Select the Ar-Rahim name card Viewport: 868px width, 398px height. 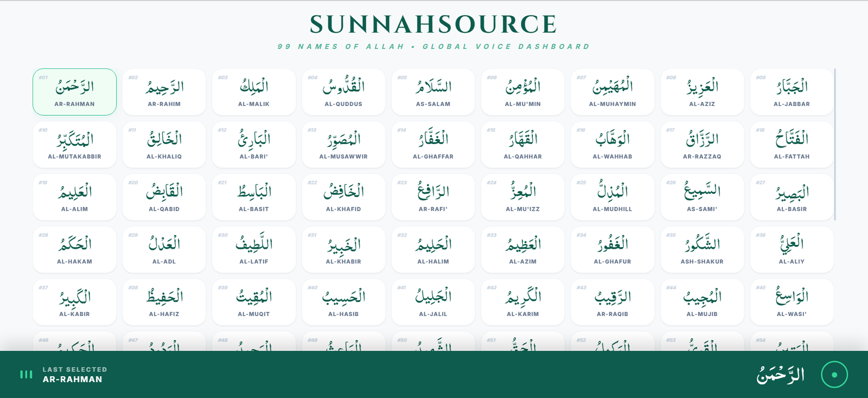pyautogui.click(x=164, y=92)
